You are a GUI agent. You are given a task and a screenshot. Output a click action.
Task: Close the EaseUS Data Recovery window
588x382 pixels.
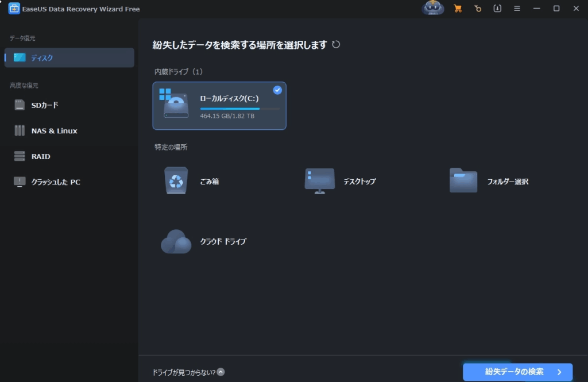tap(576, 8)
